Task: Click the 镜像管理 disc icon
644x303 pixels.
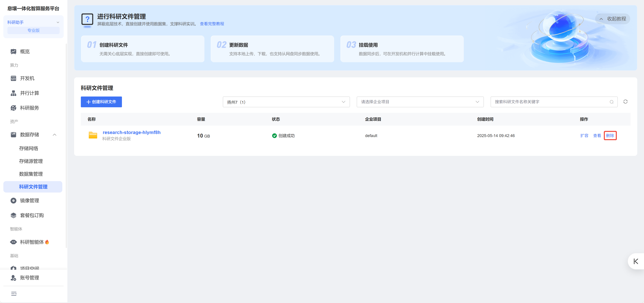Action: point(13,200)
